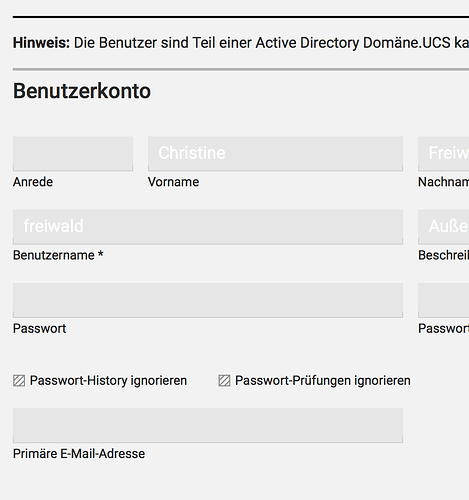Select the Beschreibung field starting with Auße
The image size is (469, 500).
[444, 227]
